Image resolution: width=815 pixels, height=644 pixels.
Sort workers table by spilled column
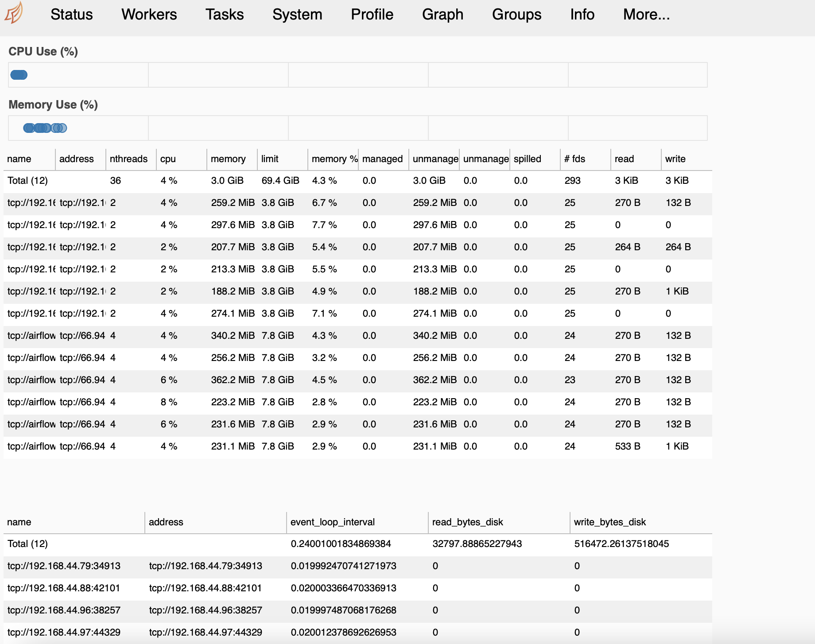[528, 159]
